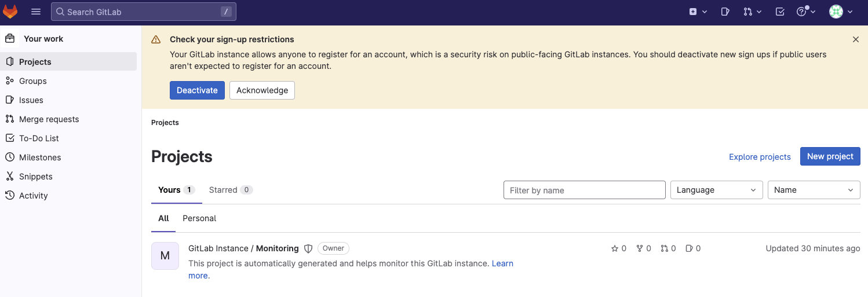Viewport: 868px width, 297px height.
Task: Click the New project button
Action: [830, 156]
